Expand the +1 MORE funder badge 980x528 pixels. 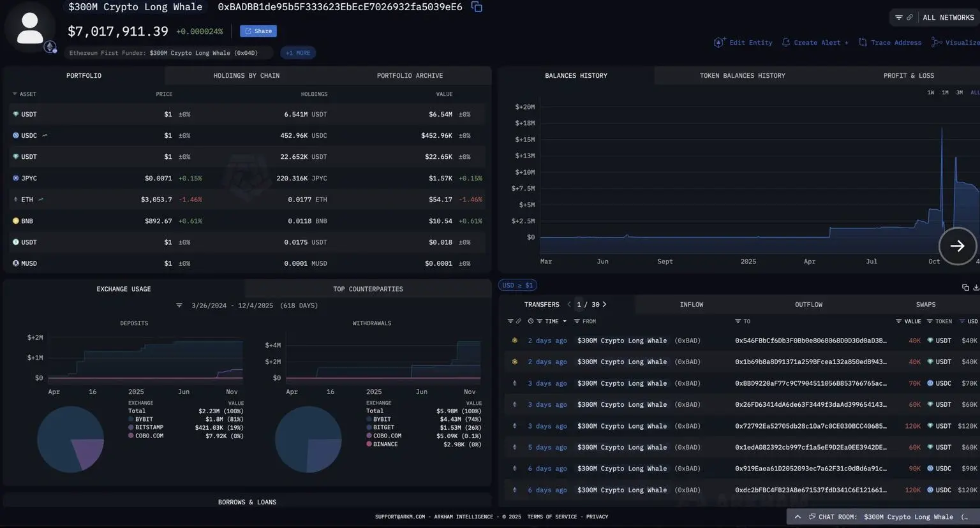coord(298,53)
